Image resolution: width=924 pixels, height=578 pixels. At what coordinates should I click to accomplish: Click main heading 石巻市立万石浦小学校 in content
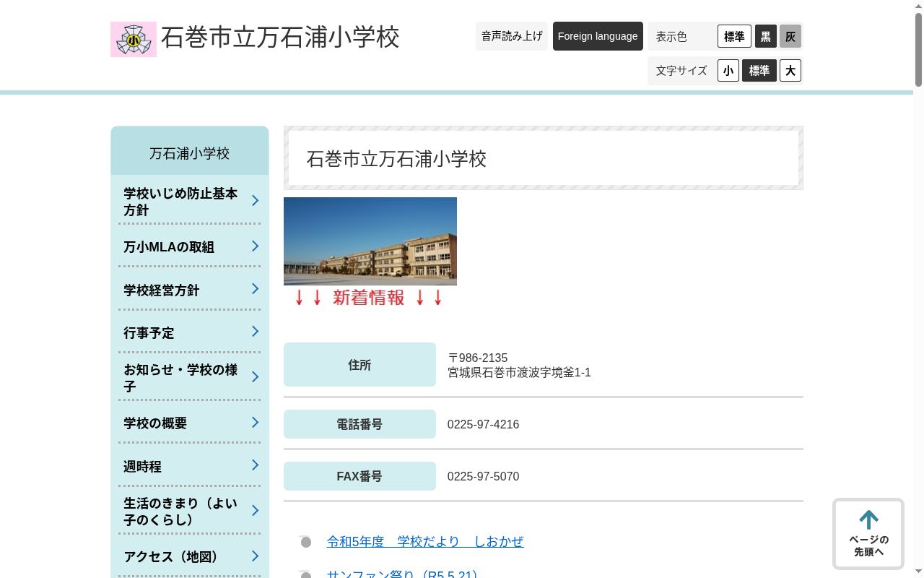[396, 158]
